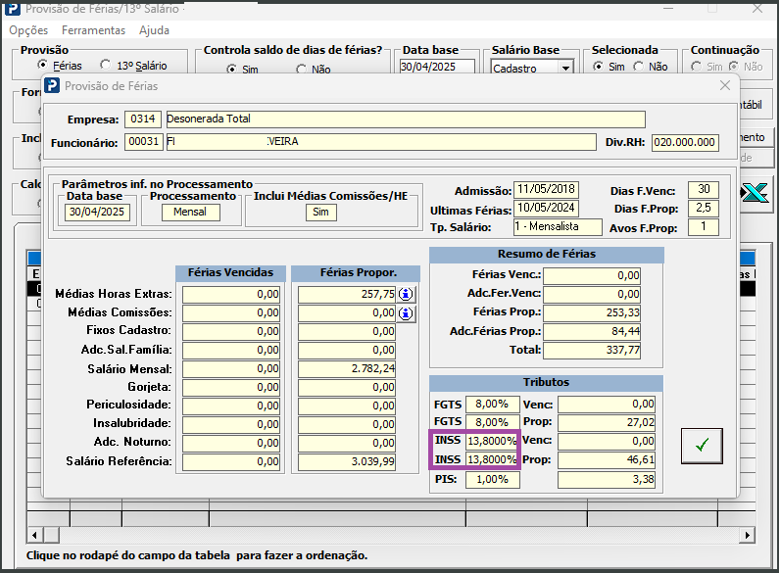Click the Data base date field in main window

coord(438,68)
